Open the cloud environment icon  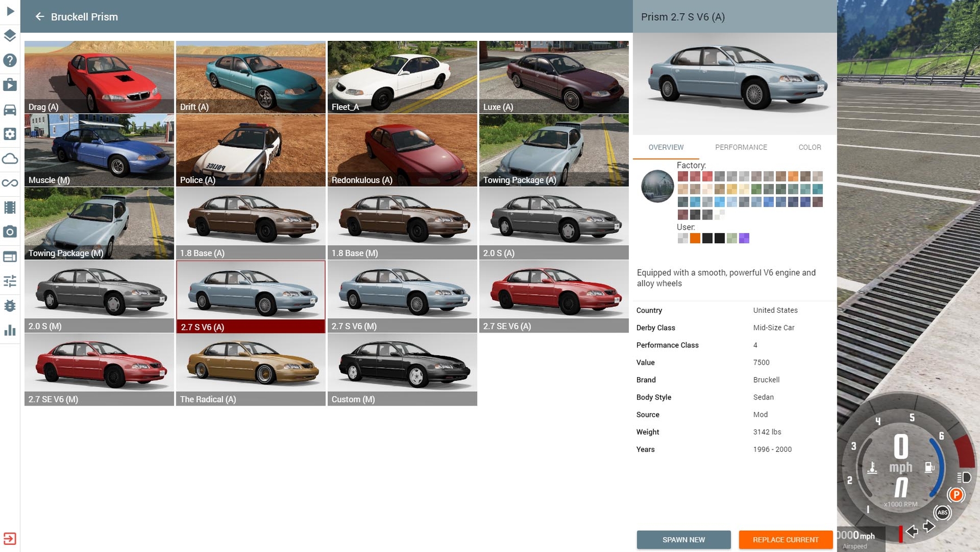(x=10, y=159)
